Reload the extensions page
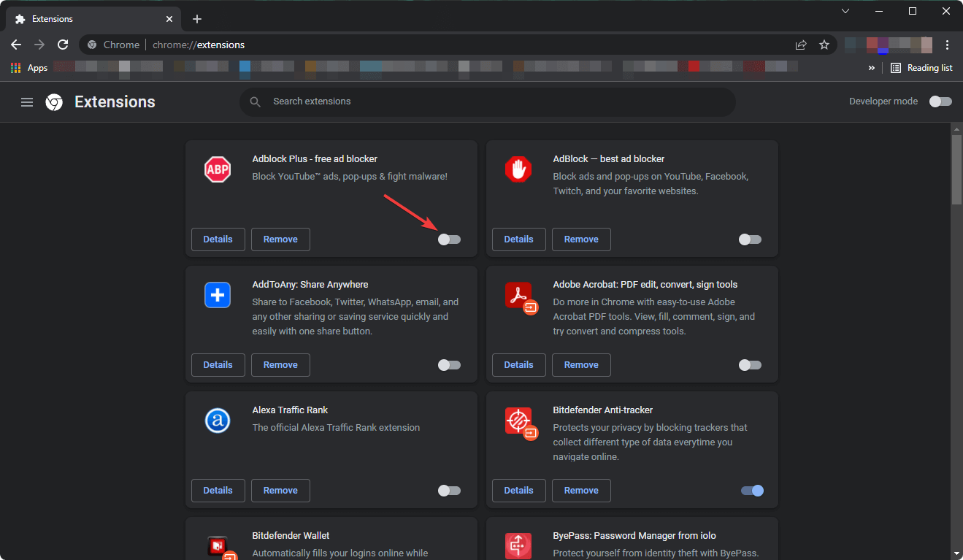This screenshot has height=560, width=963. [x=63, y=45]
